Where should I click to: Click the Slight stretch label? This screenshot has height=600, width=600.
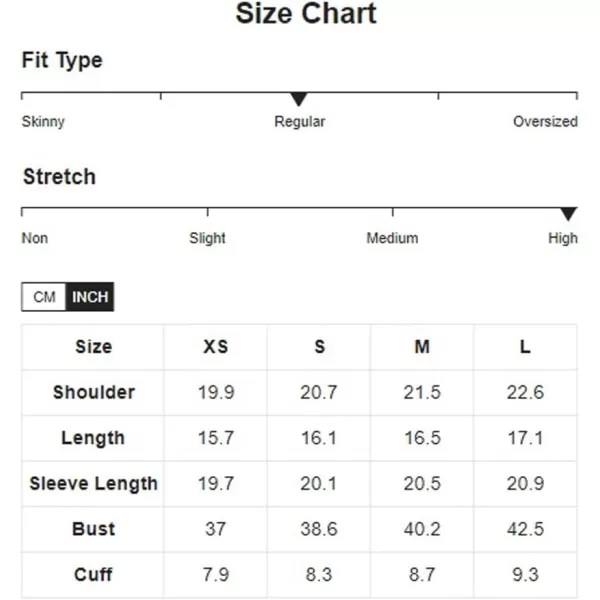[207, 238]
